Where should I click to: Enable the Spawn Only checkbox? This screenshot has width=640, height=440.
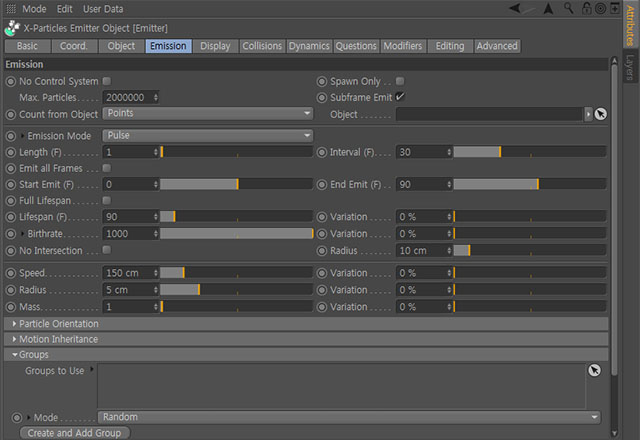point(400,81)
